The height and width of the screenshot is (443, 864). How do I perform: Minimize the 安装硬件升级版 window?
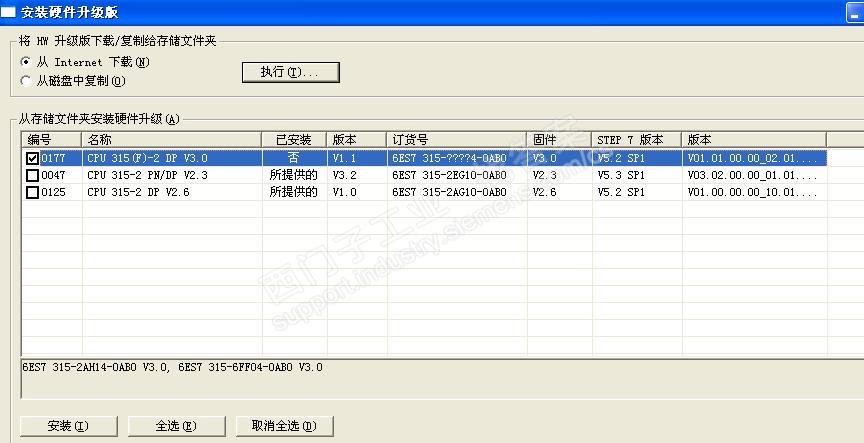pyautogui.click(x=856, y=13)
